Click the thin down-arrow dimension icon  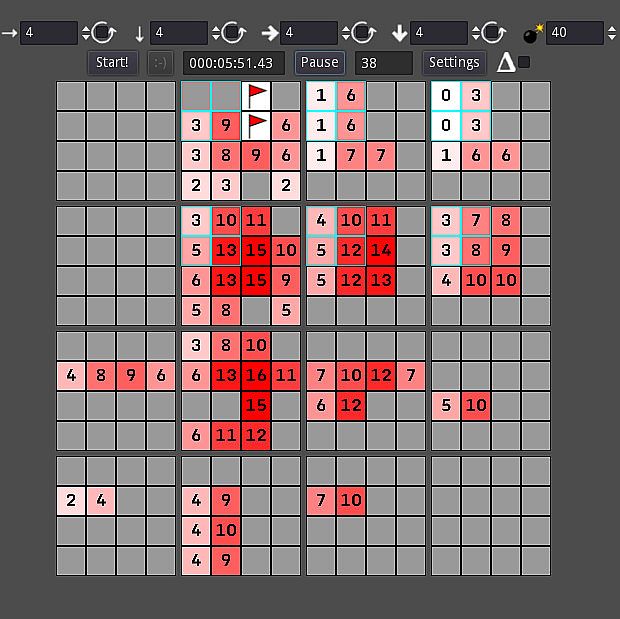(139, 33)
